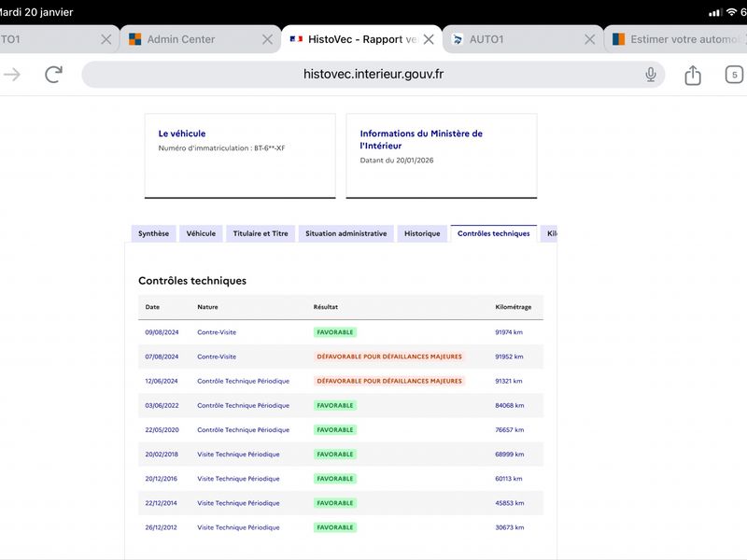Tap the microphone icon in address bar
Viewport: 747px width, 560px height.
point(651,76)
